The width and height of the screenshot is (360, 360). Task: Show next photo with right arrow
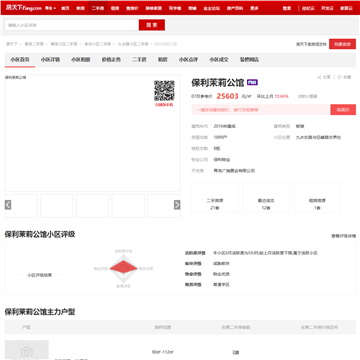(177, 205)
